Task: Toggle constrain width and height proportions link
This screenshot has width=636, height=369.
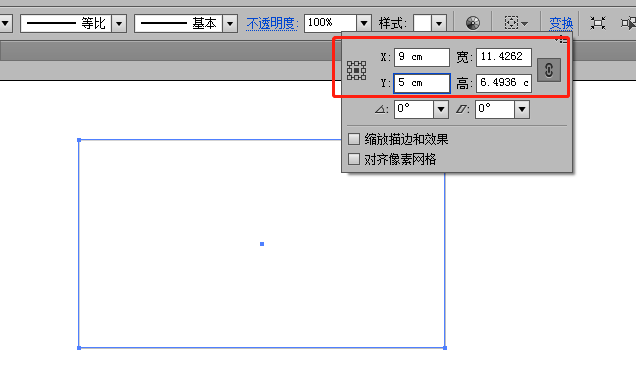Action: (x=549, y=70)
